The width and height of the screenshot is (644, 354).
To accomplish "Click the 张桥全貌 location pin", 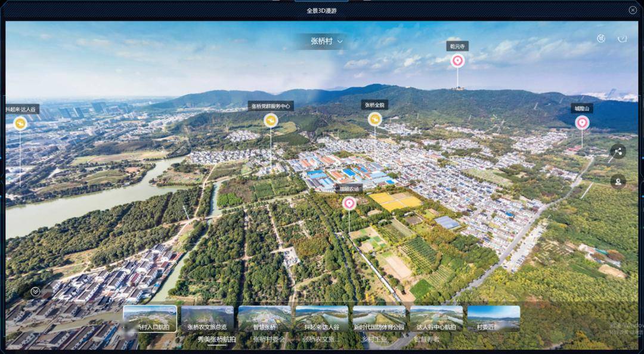I will click(x=376, y=119).
